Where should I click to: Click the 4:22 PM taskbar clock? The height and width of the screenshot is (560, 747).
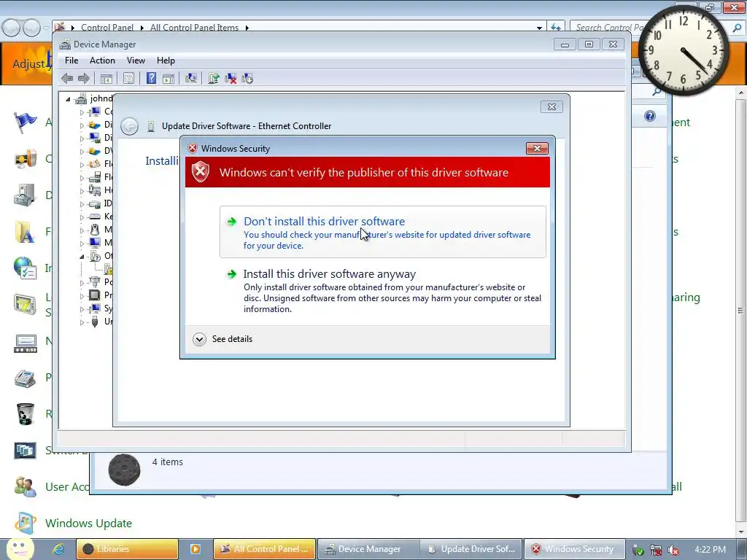tap(710, 550)
